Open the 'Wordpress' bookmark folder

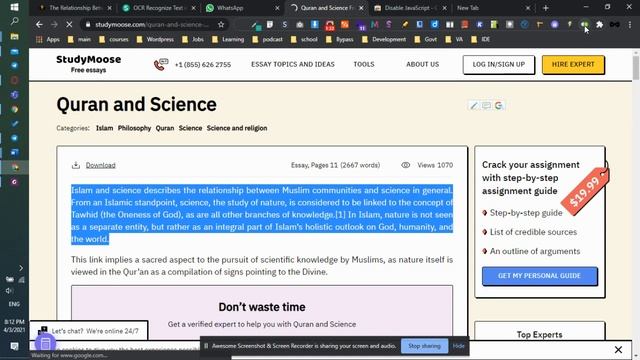click(155, 39)
